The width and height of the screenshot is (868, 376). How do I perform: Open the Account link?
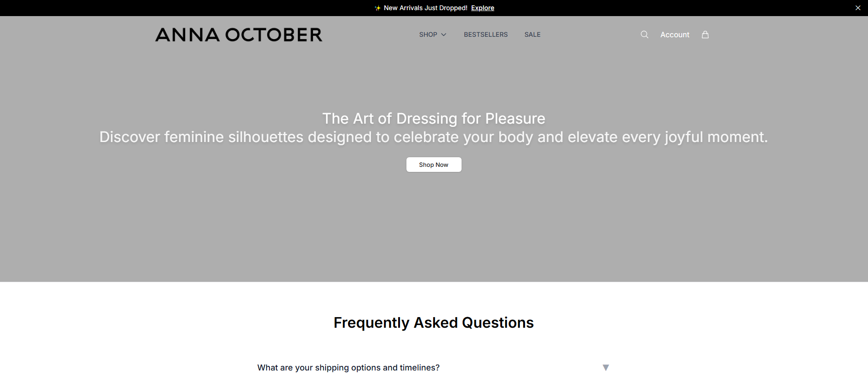click(674, 34)
